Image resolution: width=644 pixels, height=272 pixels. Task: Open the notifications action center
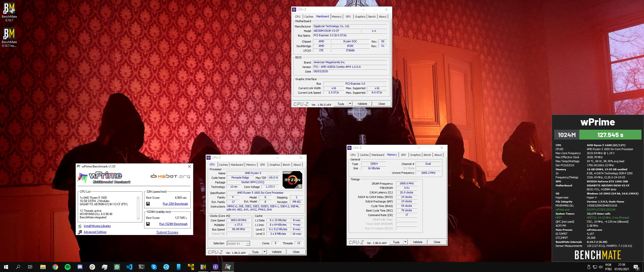(636, 267)
